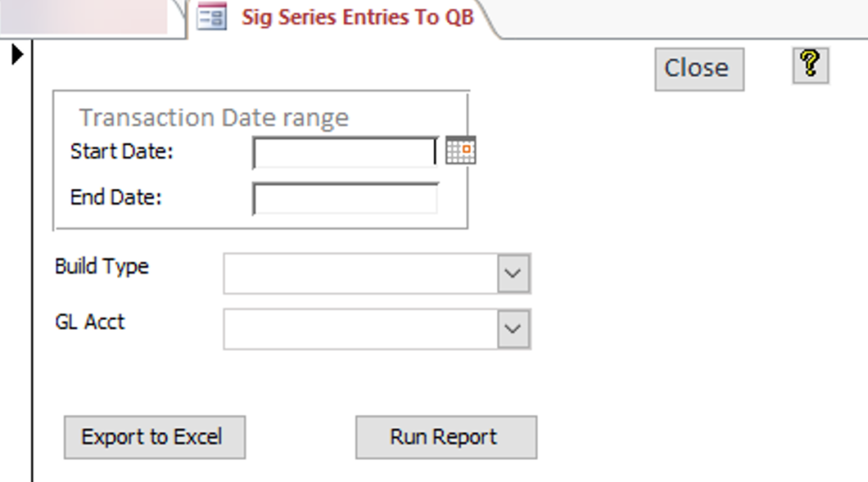Click Export to Excel

[x=154, y=437]
